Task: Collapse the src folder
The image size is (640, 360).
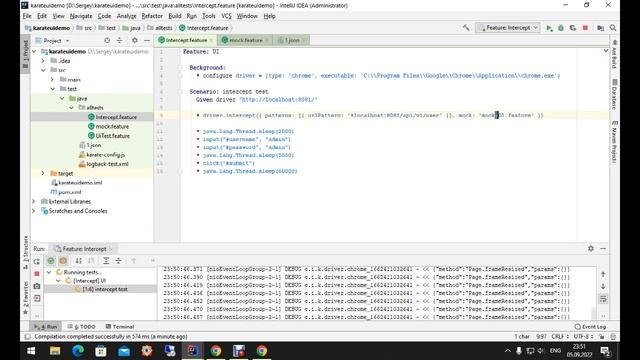Action: point(42,70)
